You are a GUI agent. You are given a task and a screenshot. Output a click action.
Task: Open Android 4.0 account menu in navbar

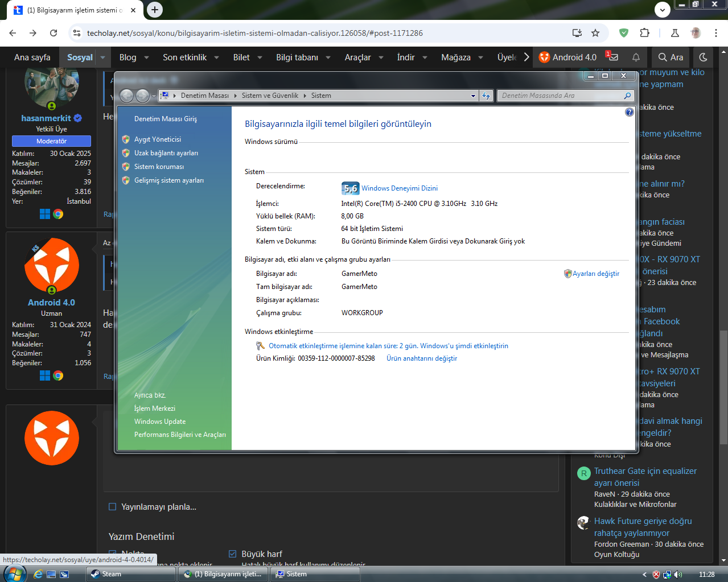pos(567,57)
